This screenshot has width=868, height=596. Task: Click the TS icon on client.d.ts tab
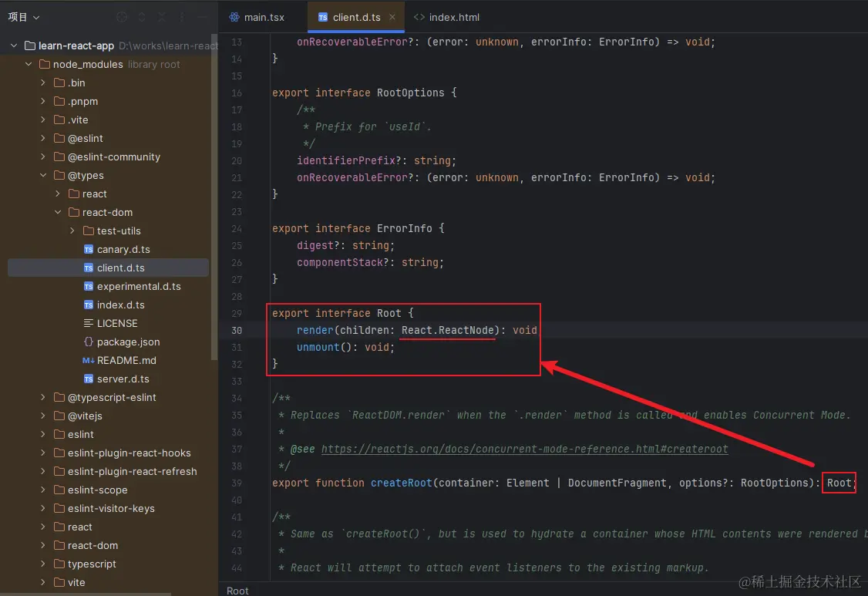click(323, 17)
